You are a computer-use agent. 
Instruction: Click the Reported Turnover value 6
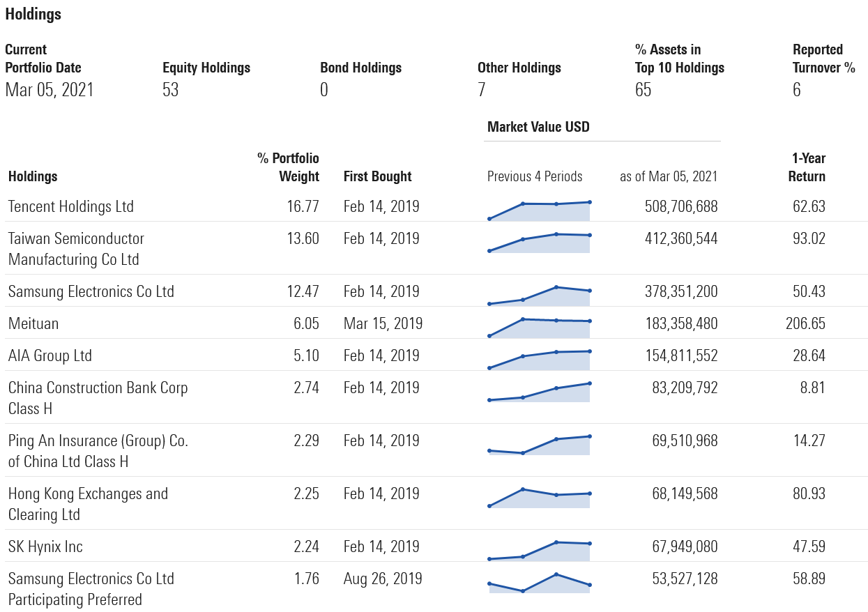[797, 89]
